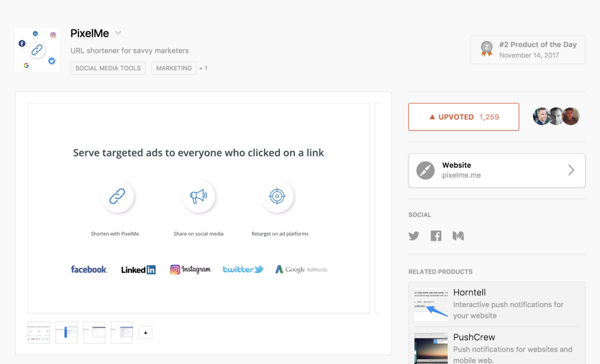Open the PixelMe Twitter profile
600x364 pixels.
coord(414,236)
